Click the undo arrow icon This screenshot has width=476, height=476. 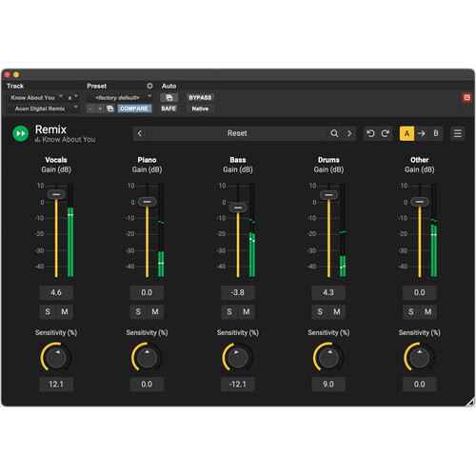point(370,133)
